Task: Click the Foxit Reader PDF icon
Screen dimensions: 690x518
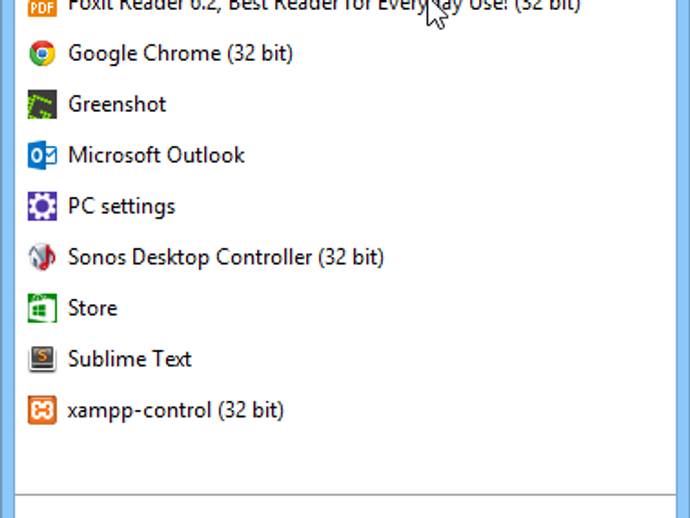Action: (x=42, y=6)
